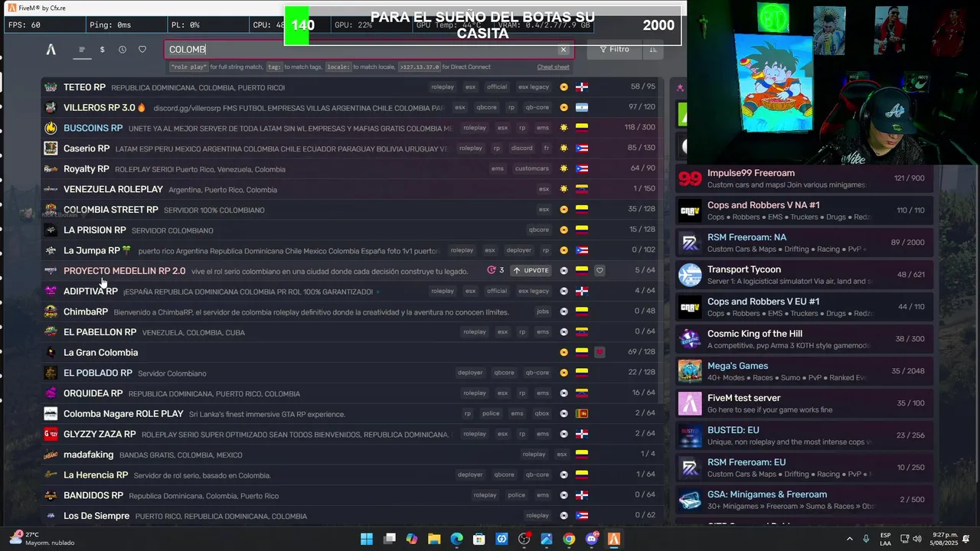Click ADIPTIVA RP server logo

point(51,292)
